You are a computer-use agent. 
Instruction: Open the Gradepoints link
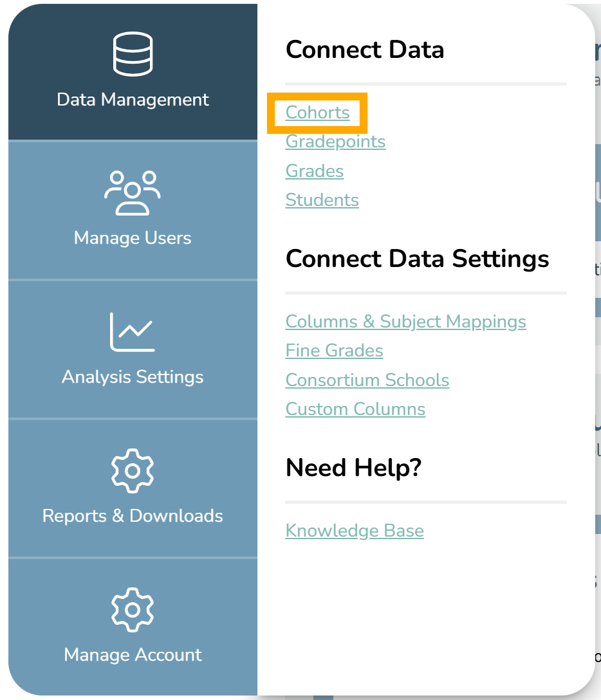[335, 142]
